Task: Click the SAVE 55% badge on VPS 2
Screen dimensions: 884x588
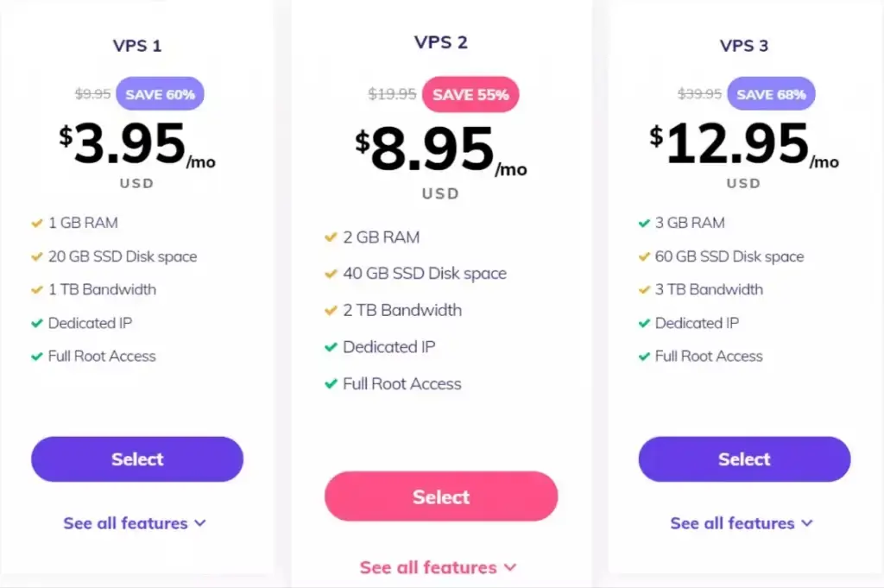Action: tap(470, 94)
